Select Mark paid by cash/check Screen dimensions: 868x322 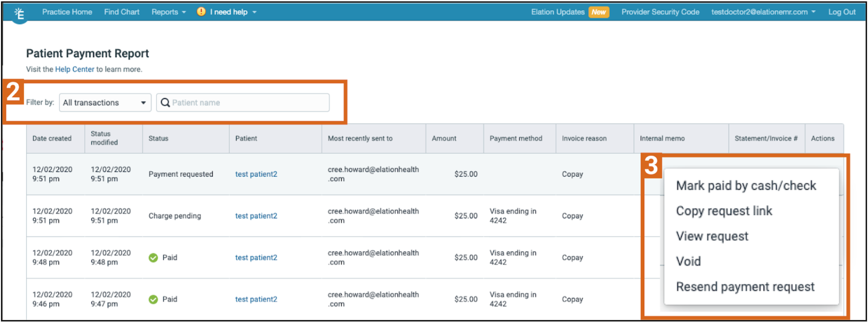[x=746, y=186]
